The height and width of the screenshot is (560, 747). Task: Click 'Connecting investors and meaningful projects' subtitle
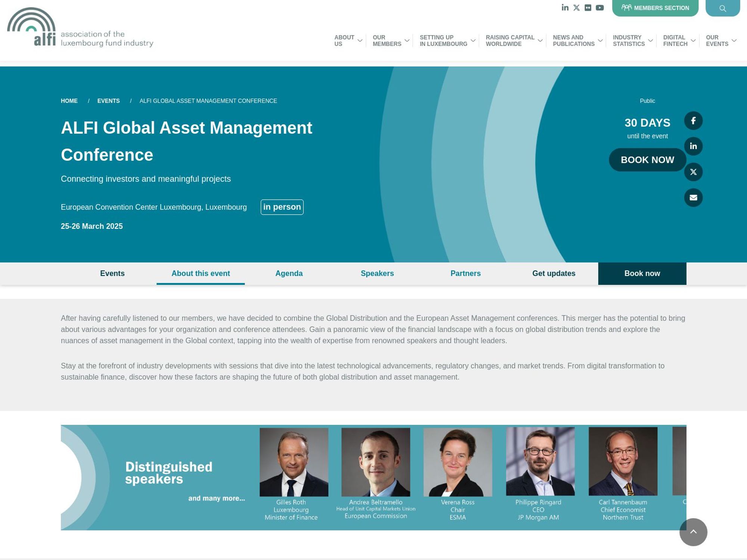tap(146, 179)
